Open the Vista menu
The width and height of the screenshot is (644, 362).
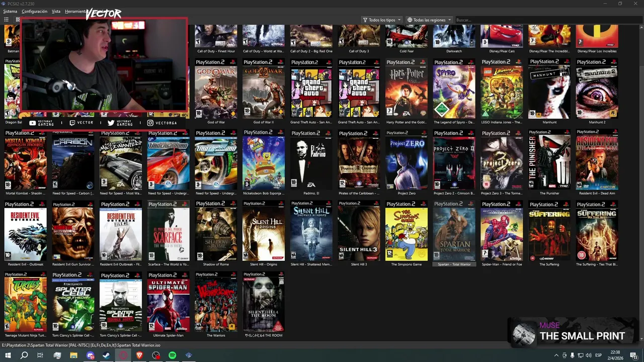coord(56,11)
